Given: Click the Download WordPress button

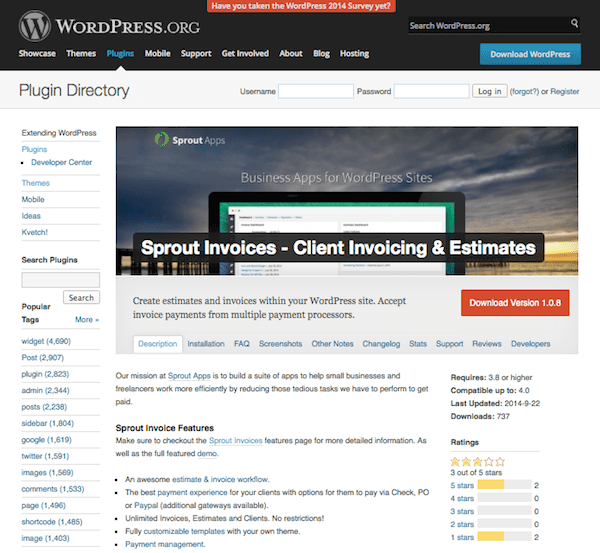Looking at the screenshot, I should pyautogui.click(x=530, y=54).
